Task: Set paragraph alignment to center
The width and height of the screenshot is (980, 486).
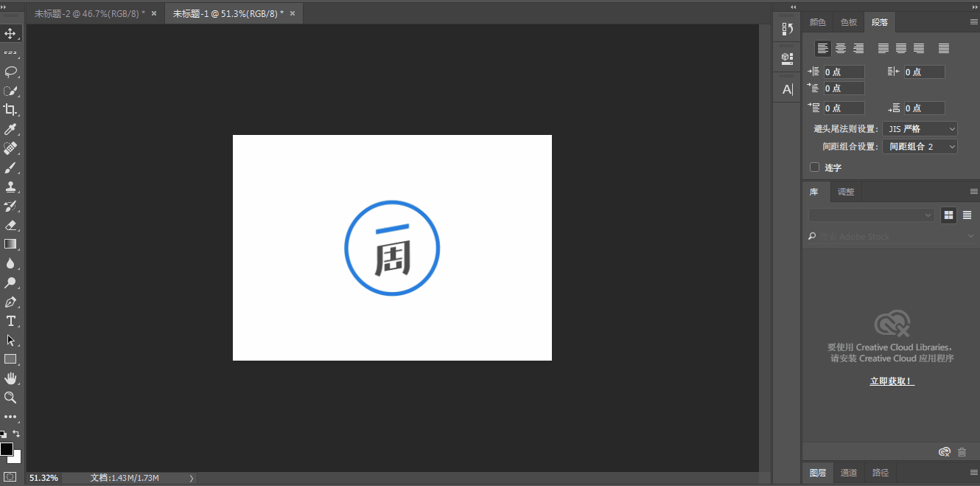Action: click(x=840, y=49)
